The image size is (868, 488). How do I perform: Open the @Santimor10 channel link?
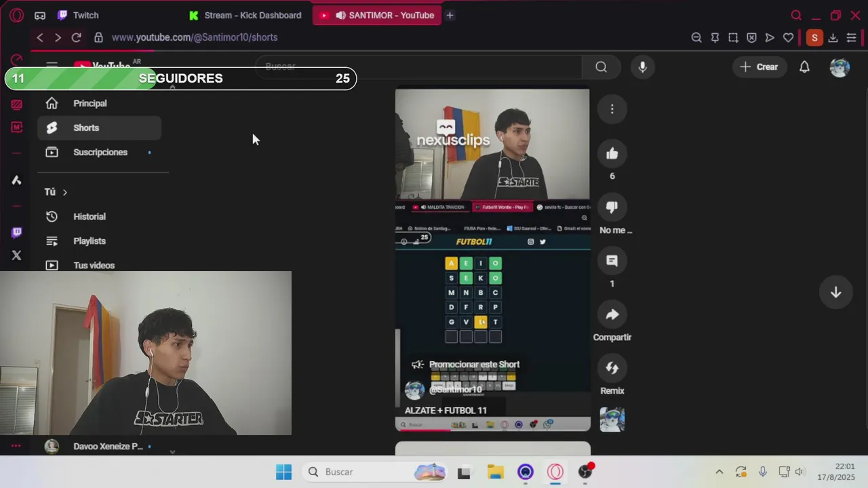coord(455,390)
